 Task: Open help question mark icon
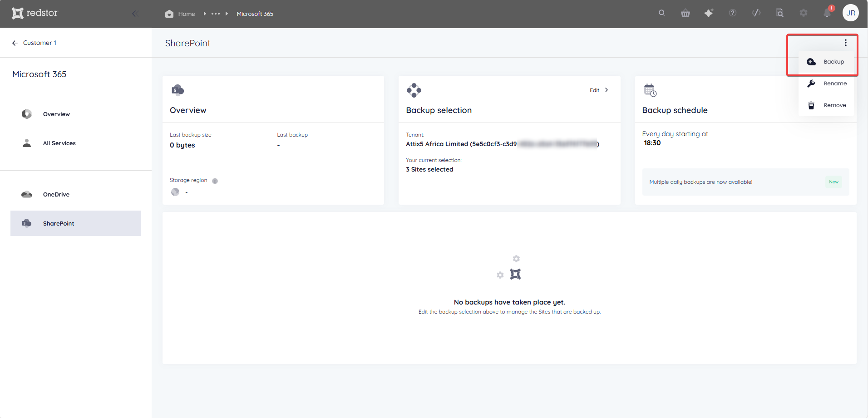[733, 13]
